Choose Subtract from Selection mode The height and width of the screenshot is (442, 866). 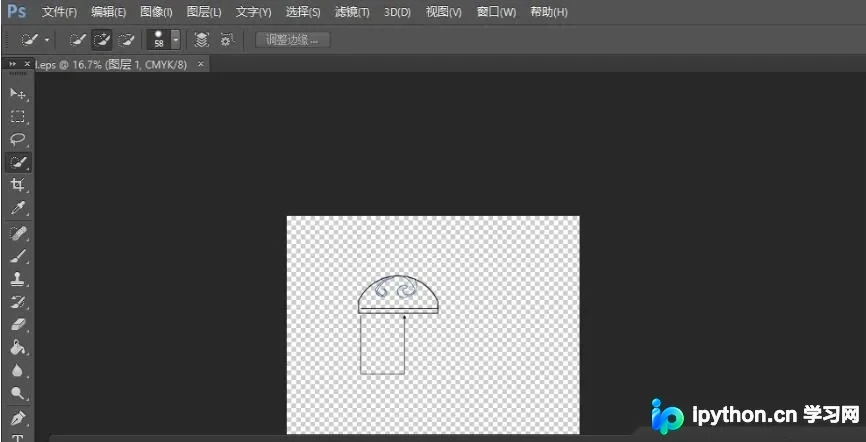coord(126,40)
